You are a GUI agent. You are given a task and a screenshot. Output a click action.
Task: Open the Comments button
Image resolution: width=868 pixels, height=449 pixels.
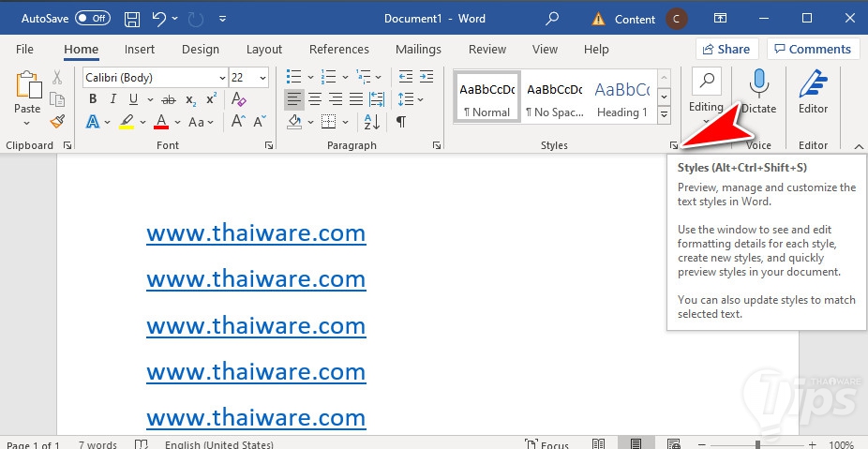[813, 50]
